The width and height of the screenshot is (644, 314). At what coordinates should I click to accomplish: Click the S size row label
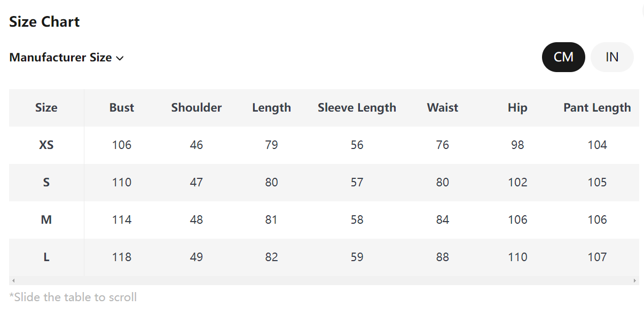coord(46,183)
